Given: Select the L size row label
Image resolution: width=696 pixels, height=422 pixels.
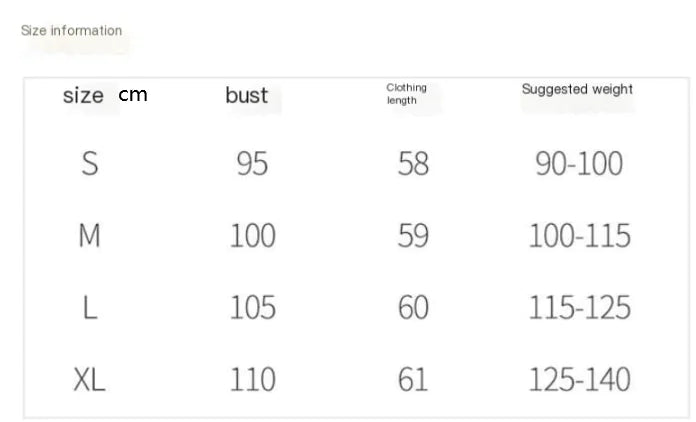Looking at the screenshot, I should point(90,308).
